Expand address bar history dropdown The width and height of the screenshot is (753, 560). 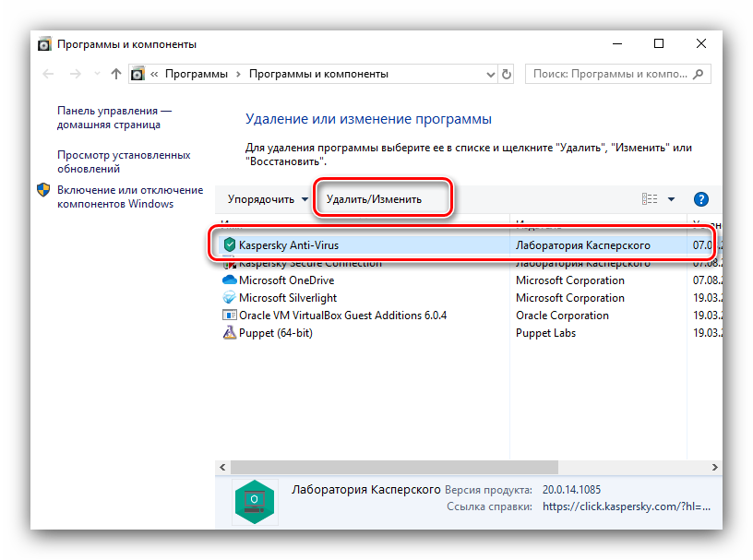pos(490,75)
